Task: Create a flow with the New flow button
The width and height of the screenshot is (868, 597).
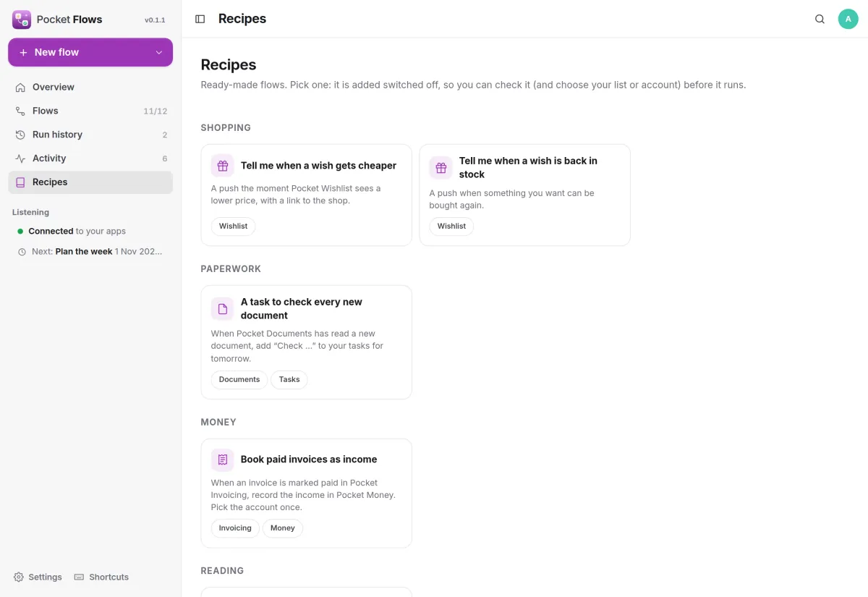Action: (90, 52)
